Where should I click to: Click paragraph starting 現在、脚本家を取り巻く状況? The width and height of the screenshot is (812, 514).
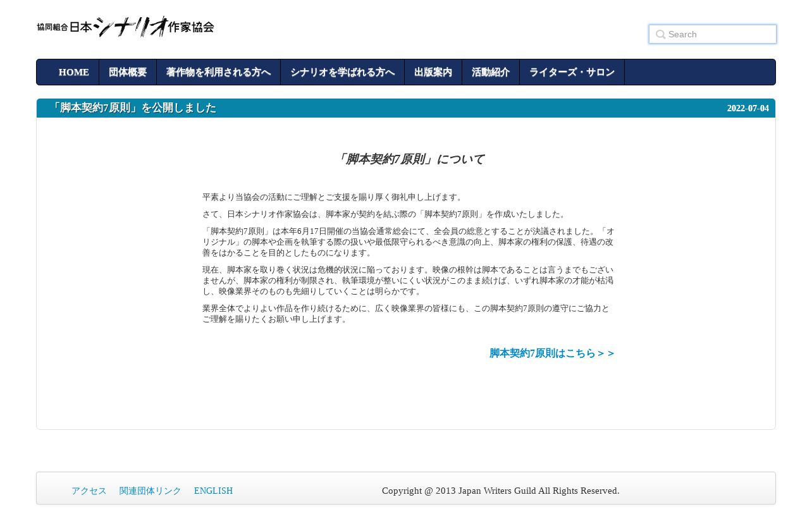409,281
